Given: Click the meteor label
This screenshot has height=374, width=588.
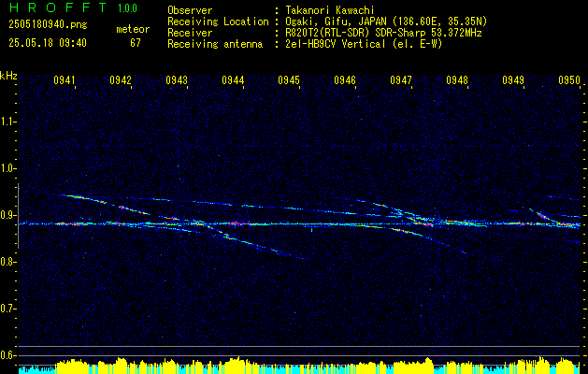Looking at the screenshot, I should [x=133, y=29].
